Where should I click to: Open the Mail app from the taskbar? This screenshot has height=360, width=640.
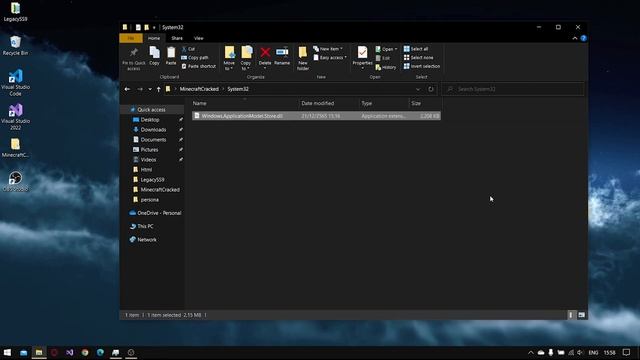coord(23,352)
